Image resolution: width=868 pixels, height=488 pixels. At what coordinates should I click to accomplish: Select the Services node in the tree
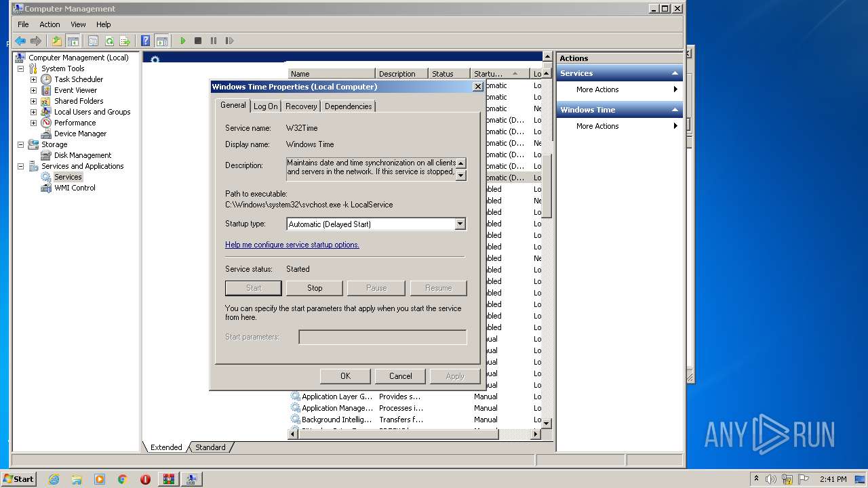coord(68,177)
